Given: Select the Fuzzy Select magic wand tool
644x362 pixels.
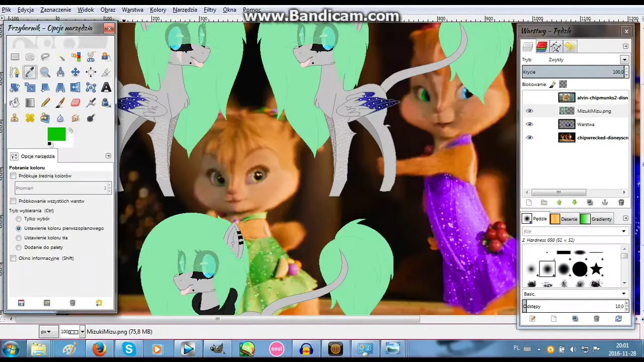Looking at the screenshot, I should (60, 57).
